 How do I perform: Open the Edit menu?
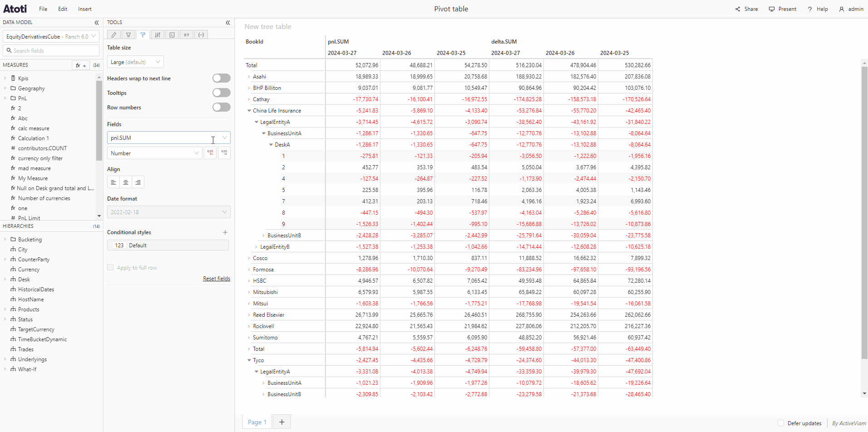click(63, 9)
